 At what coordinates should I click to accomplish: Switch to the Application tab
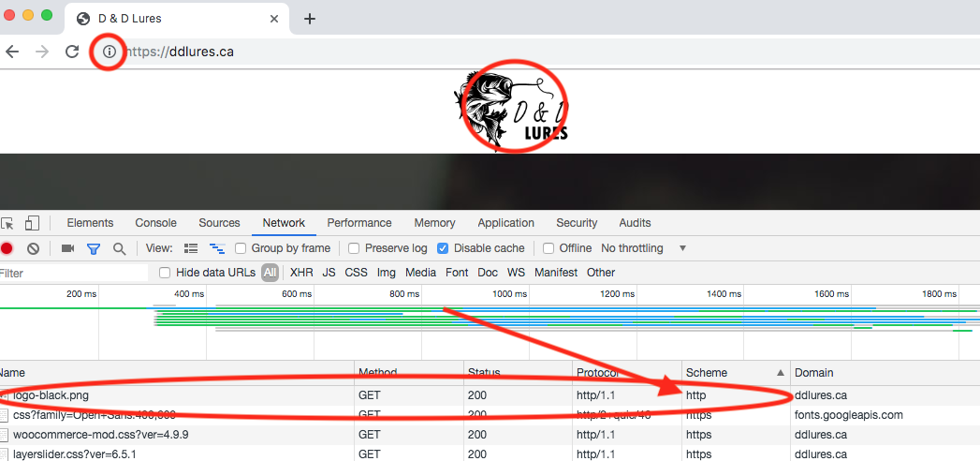click(505, 223)
